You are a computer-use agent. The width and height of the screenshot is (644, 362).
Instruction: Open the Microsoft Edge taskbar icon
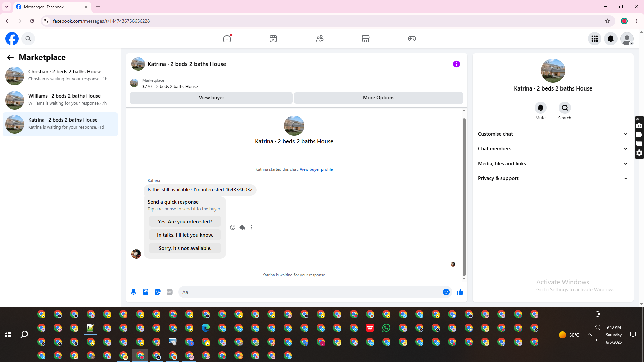[206, 328]
